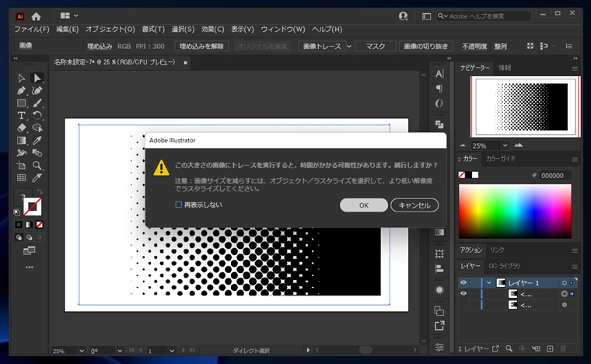591x364 pixels.
Task: Open the Transform panel icon
Action: point(439,254)
